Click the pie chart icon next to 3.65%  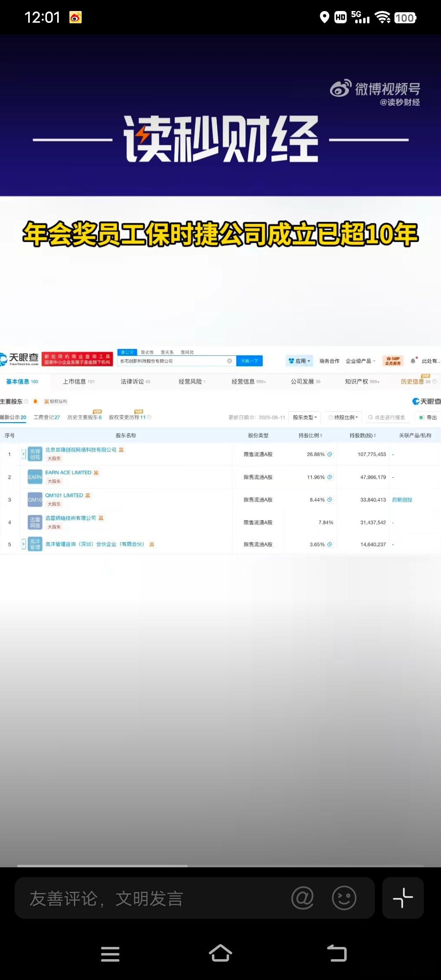(x=330, y=544)
